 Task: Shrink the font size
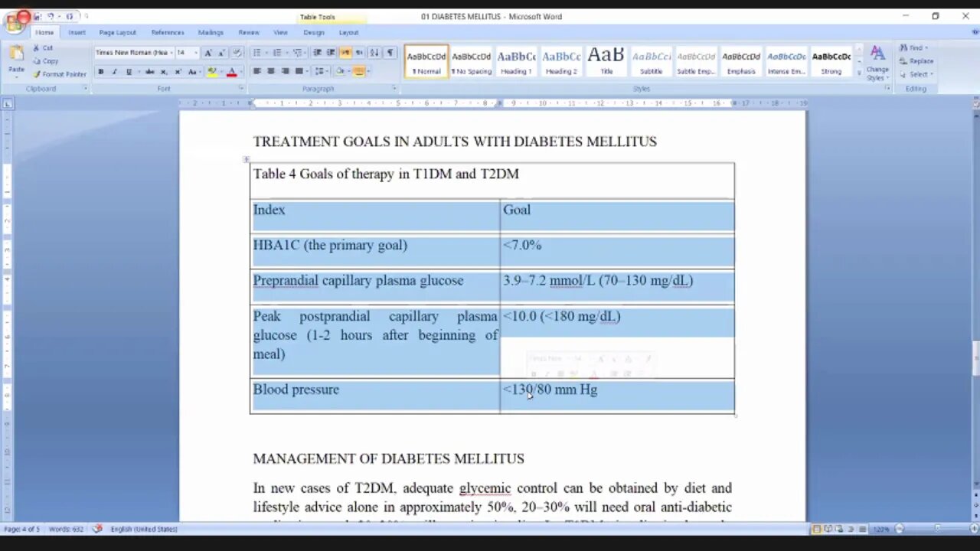[x=221, y=53]
